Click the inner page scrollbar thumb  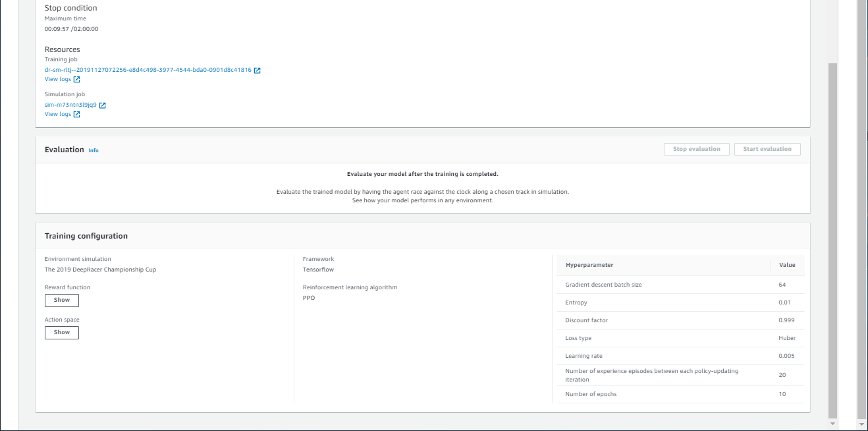coord(832,237)
